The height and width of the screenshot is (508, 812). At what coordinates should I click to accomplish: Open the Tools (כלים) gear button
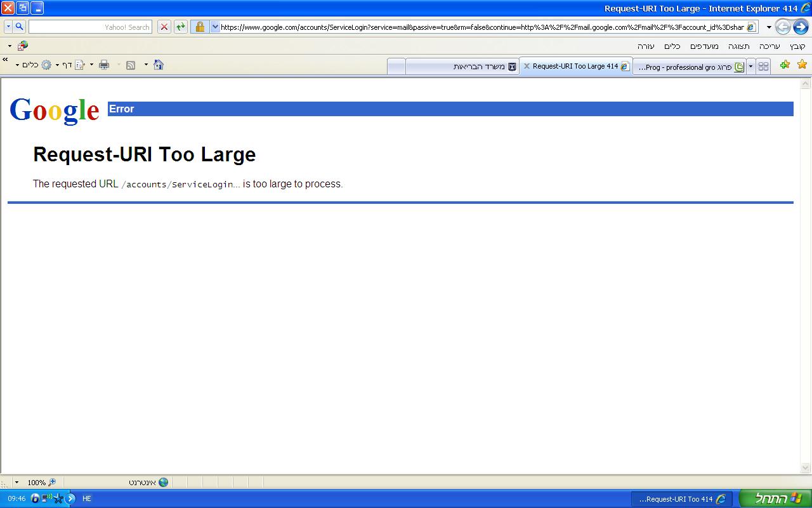pos(46,65)
